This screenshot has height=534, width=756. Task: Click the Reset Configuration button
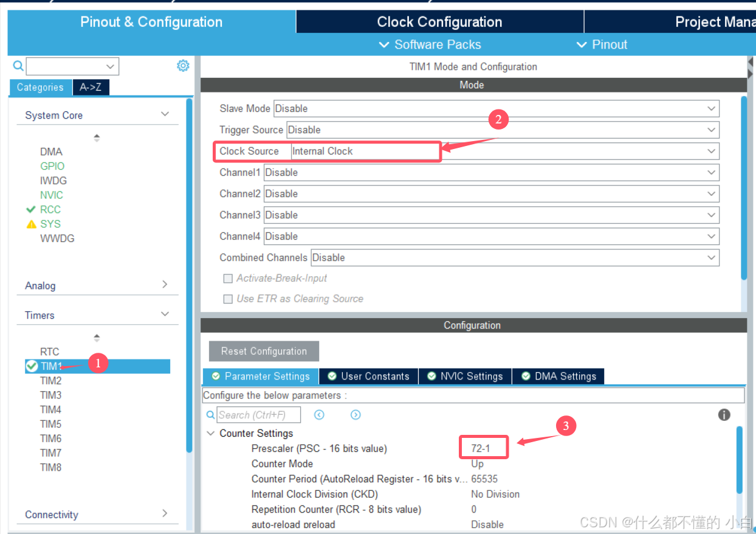(264, 351)
